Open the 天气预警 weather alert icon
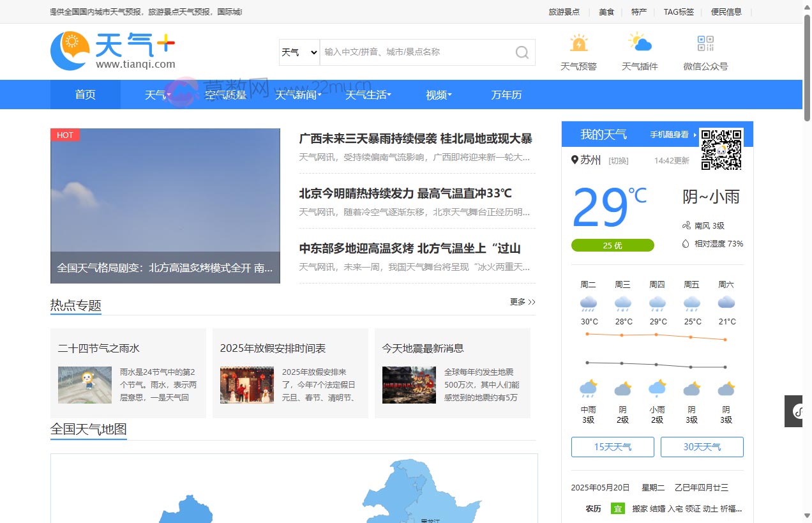The width and height of the screenshot is (812, 523). point(578,43)
